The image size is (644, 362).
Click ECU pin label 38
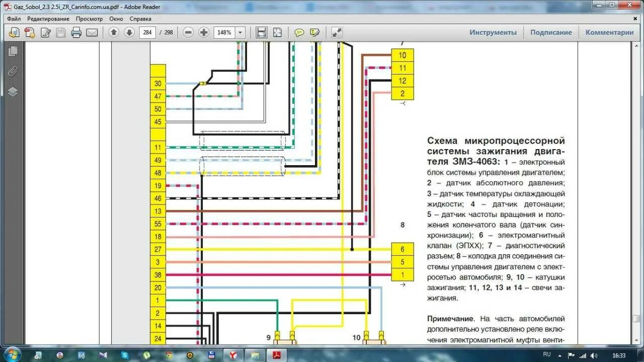coord(158,275)
